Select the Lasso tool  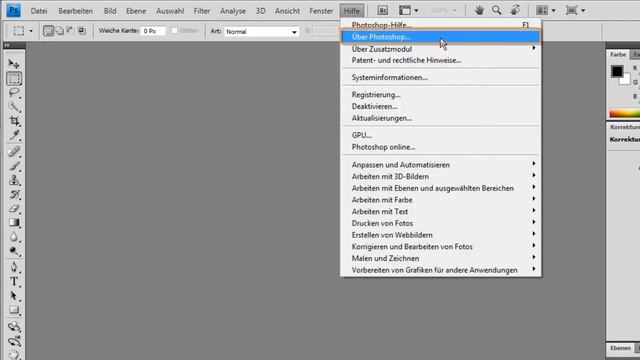coord(14,93)
